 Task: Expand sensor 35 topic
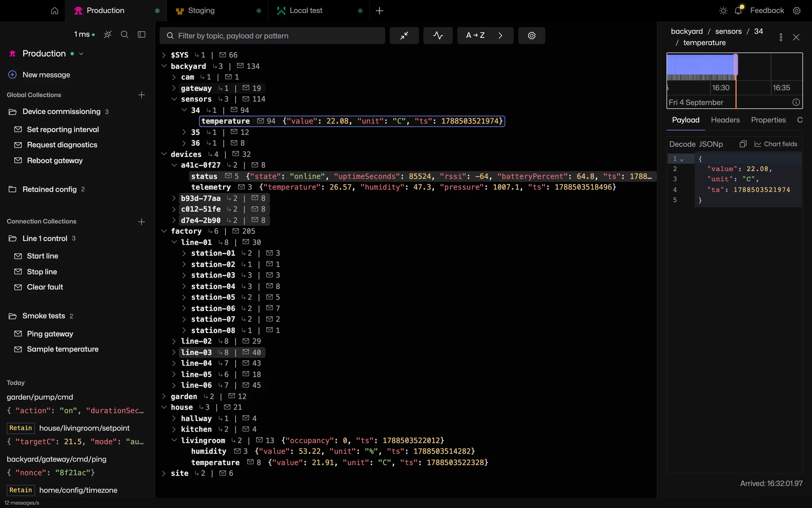[x=184, y=132]
